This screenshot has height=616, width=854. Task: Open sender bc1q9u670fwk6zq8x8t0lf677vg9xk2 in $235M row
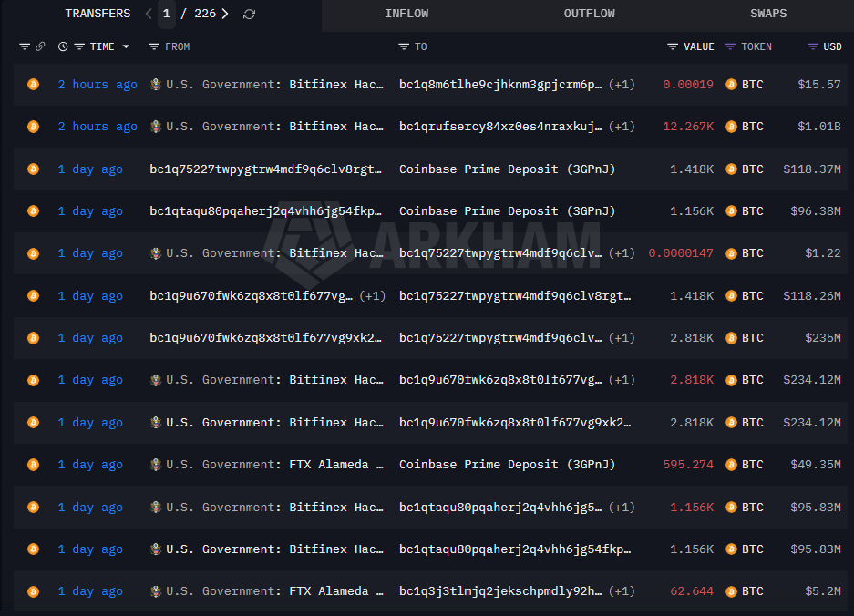(x=266, y=338)
